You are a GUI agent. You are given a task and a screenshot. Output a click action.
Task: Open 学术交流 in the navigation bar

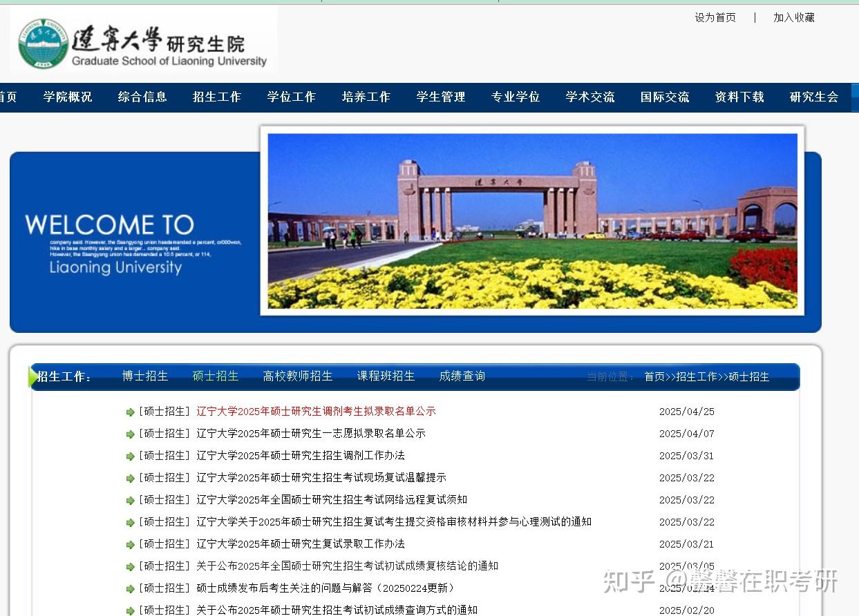pos(590,97)
